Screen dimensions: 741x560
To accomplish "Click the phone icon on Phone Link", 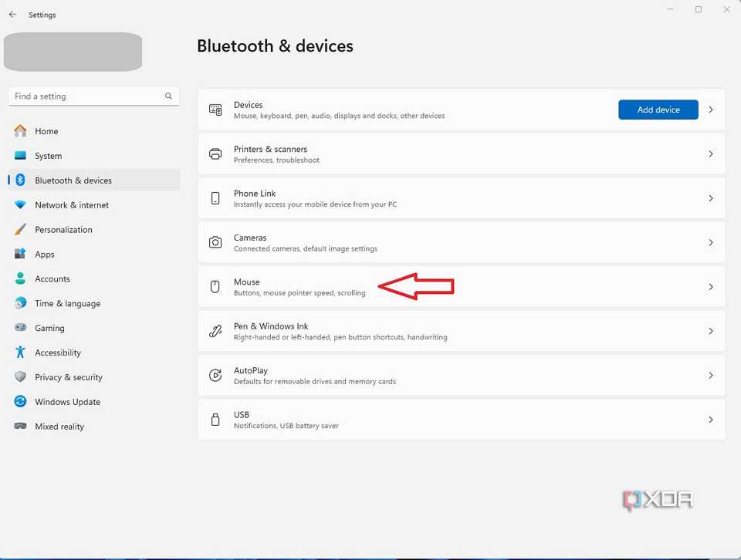I will (215, 198).
